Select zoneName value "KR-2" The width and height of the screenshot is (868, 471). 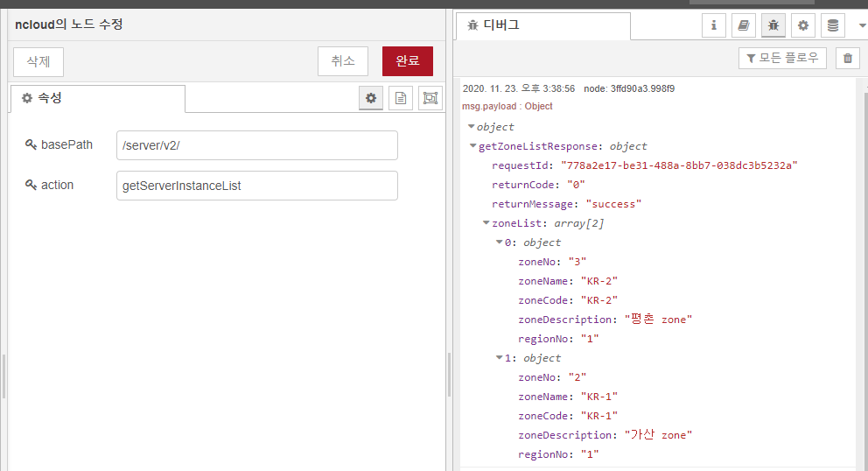599,281
